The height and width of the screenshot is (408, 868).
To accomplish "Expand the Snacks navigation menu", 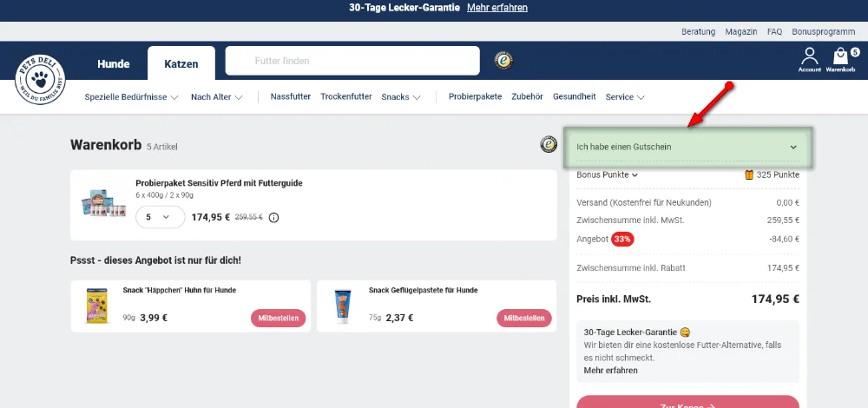I will (x=401, y=97).
